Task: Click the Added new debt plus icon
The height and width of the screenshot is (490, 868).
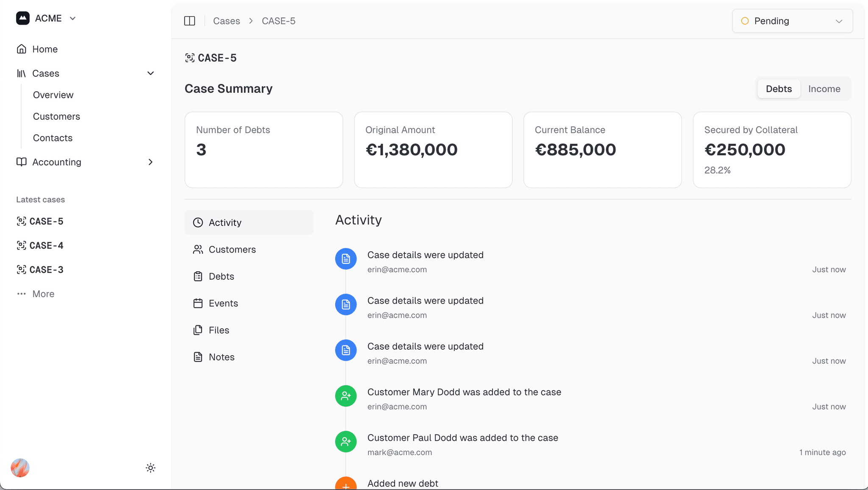Action: pos(346,484)
